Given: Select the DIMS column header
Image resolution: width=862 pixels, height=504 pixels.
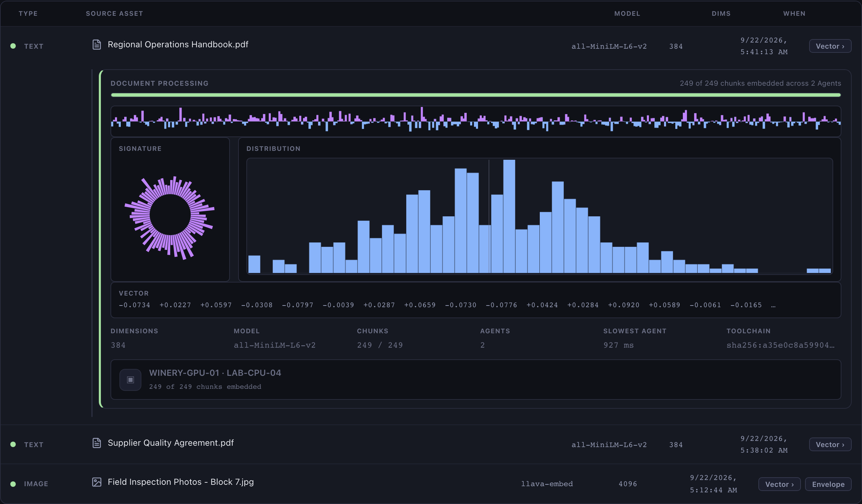Looking at the screenshot, I should pos(721,13).
